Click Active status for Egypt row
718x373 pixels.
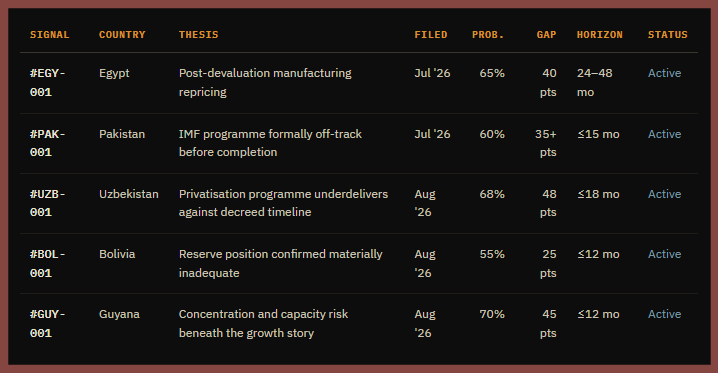664,73
